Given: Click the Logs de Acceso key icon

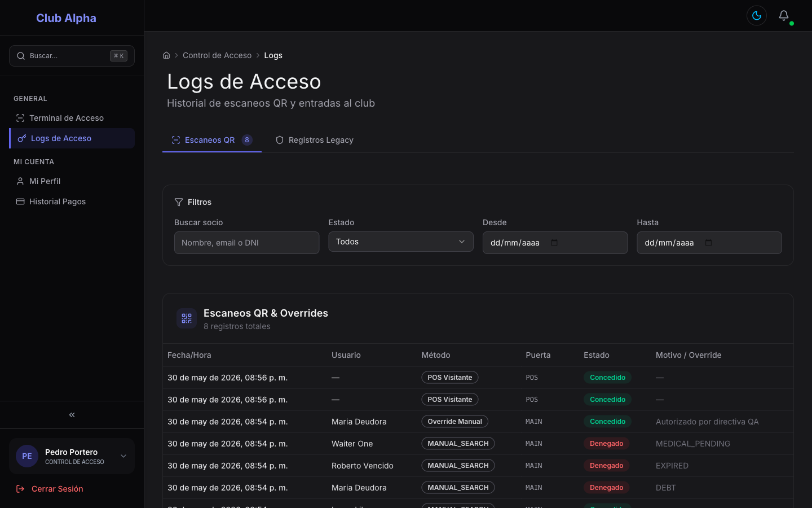Looking at the screenshot, I should [22, 138].
